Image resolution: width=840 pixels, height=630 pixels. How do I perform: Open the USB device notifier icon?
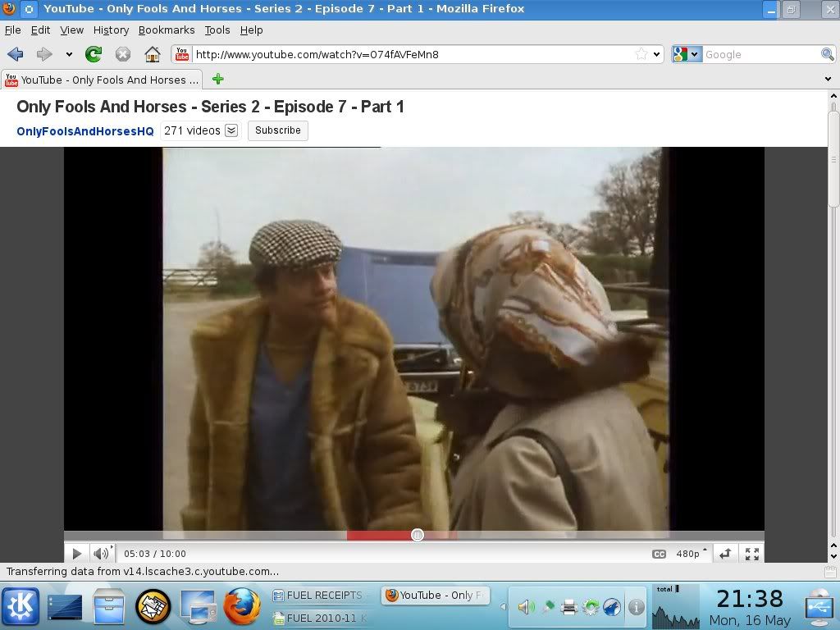pos(819,606)
